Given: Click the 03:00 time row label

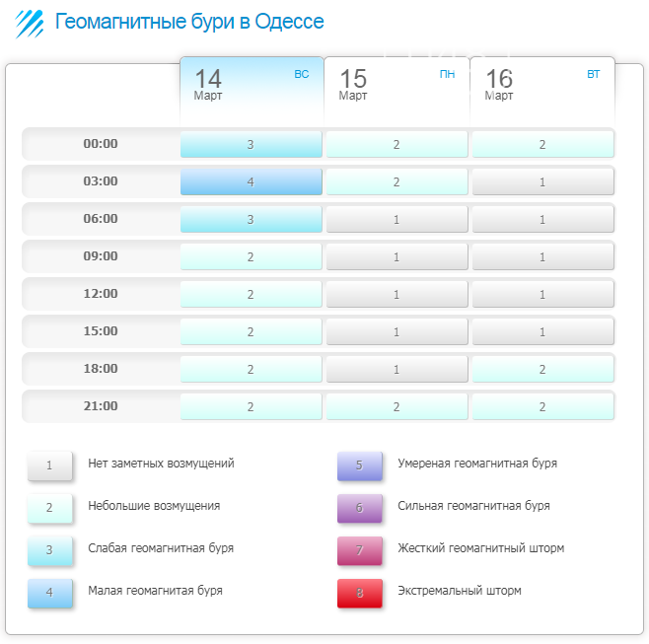Looking at the screenshot, I should (x=101, y=181).
